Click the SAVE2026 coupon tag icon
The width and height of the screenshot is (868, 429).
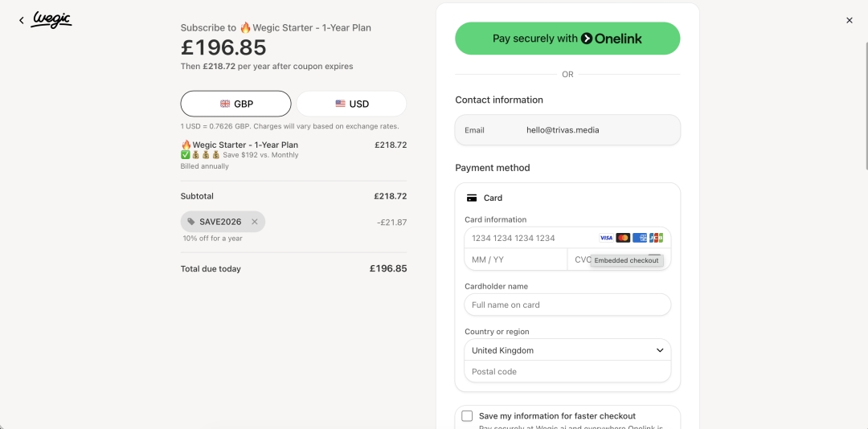191,222
